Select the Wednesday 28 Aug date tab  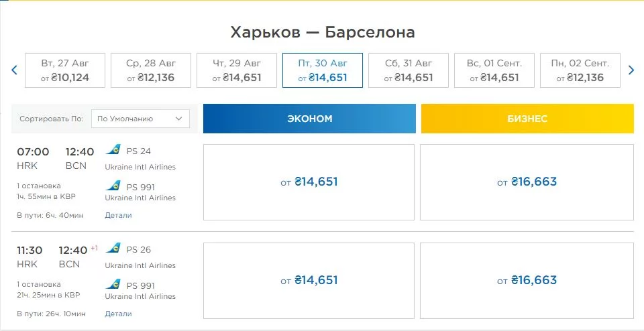pos(151,70)
